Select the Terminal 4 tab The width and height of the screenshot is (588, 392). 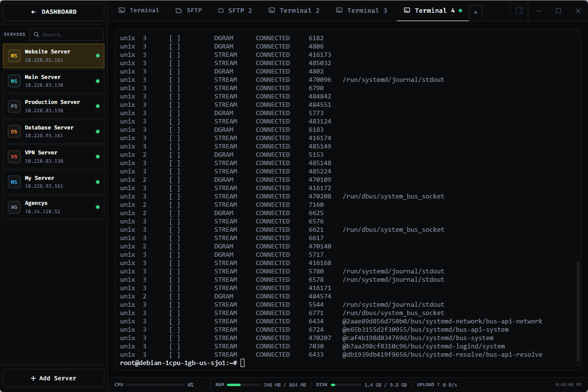point(433,10)
